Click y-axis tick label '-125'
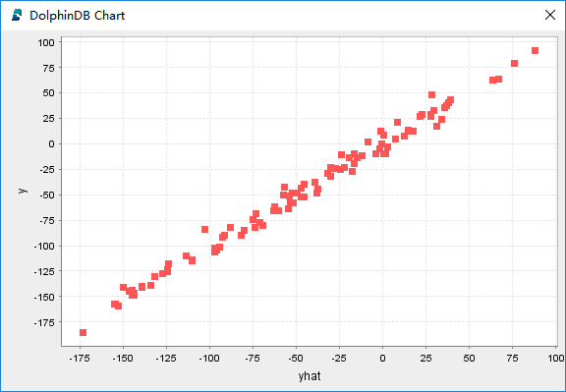566x392 pixels. (44, 271)
